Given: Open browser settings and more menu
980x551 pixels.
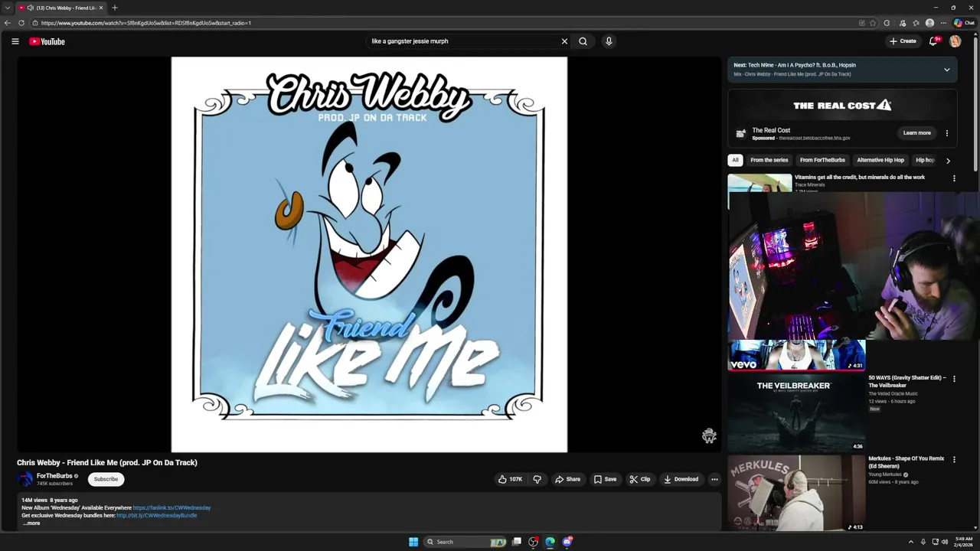Looking at the screenshot, I should pos(943,23).
